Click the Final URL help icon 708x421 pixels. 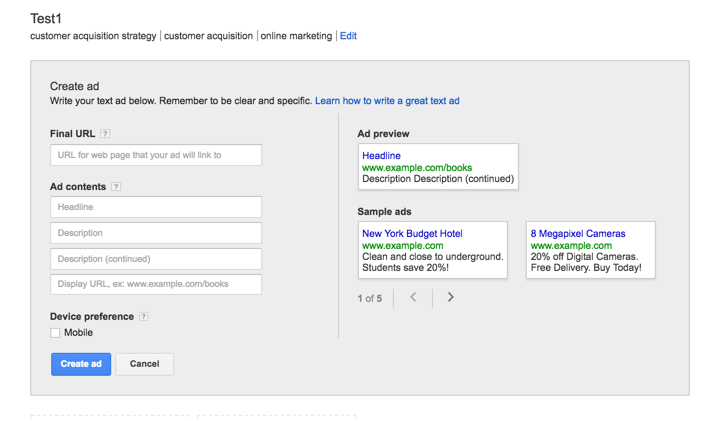click(105, 134)
